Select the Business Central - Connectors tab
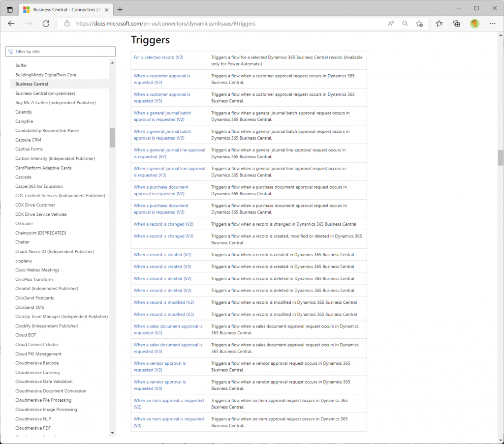Image resolution: width=504 pixels, height=444 pixels. click(x=66, y=10)
